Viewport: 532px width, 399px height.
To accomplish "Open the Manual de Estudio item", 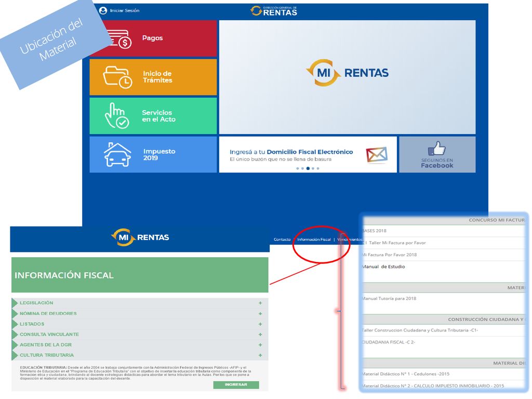I will point(383,267).
